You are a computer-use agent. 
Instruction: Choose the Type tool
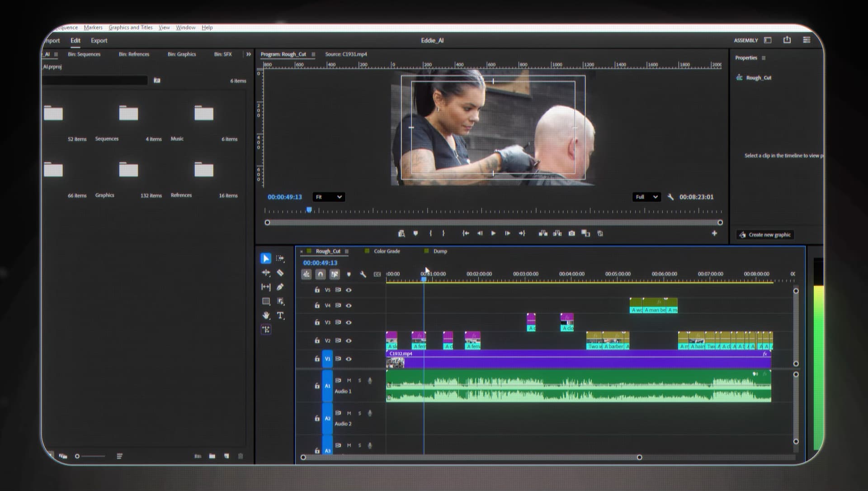pyautogui.click(x=280, y=316)
